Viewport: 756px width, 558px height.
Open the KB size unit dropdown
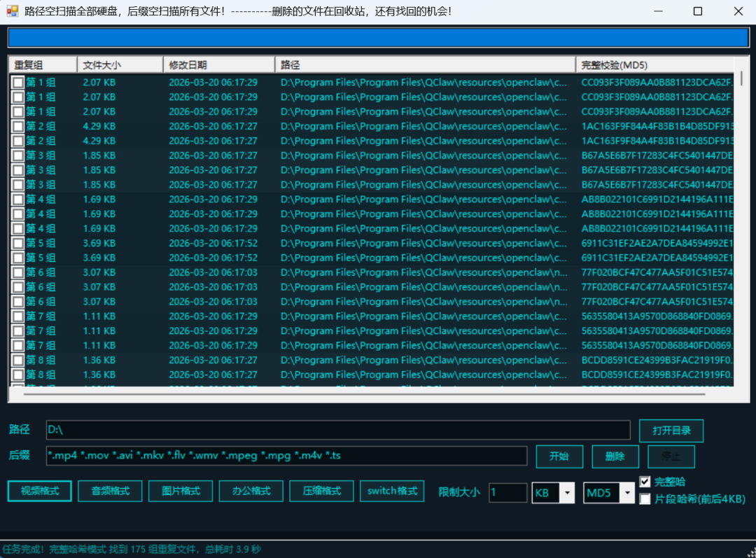tap(567, 493)
